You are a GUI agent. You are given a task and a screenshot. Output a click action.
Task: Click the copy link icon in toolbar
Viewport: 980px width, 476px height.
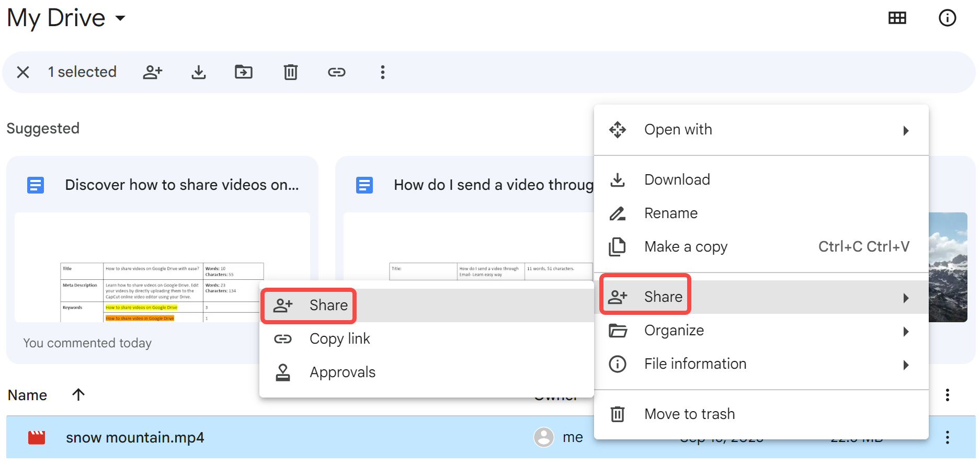coord(337,72)
